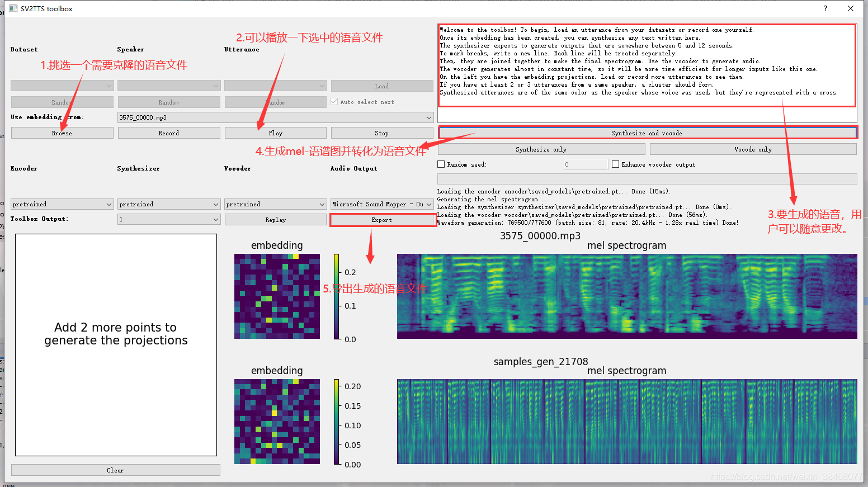Close the SV2TTS toolbox window
This screenshot has width=868, height=487.
click(851, 8)
